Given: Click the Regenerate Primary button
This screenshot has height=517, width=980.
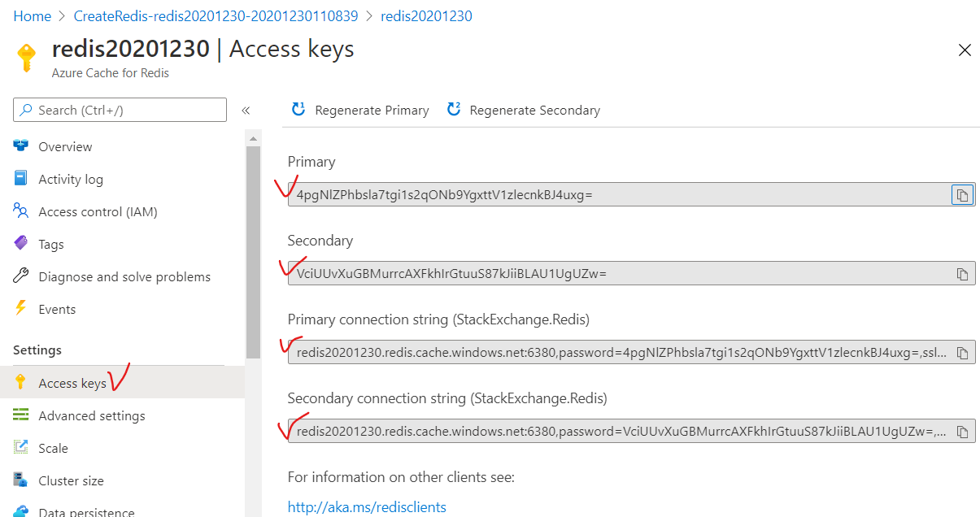Looking at the screenshot, I should (360, 110).
